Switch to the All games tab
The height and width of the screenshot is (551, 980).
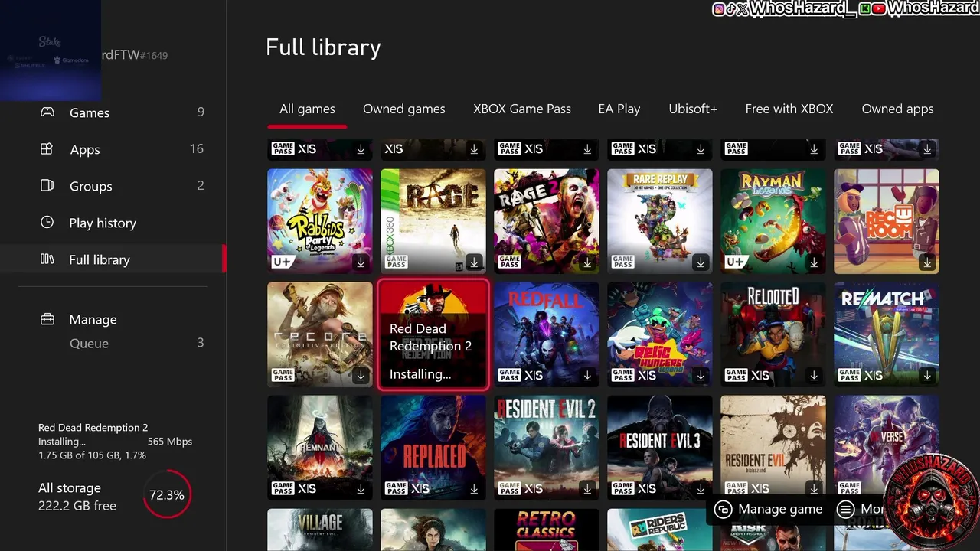(x=307, y=109)
